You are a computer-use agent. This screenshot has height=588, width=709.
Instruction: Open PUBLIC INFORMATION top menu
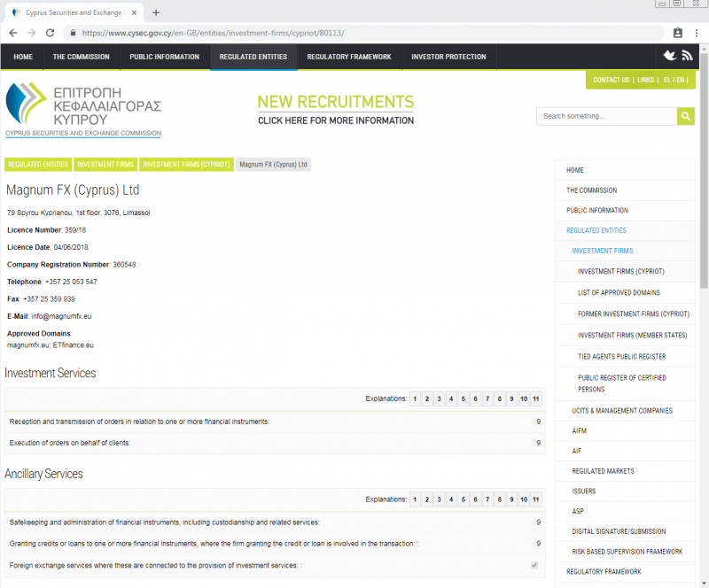[165, 57]
